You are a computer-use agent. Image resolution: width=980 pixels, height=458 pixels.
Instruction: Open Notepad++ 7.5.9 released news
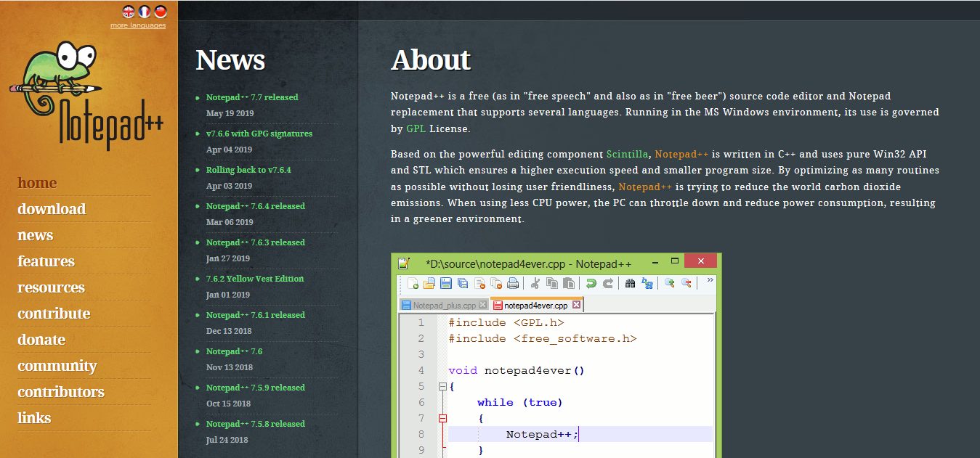click(256, 388)
